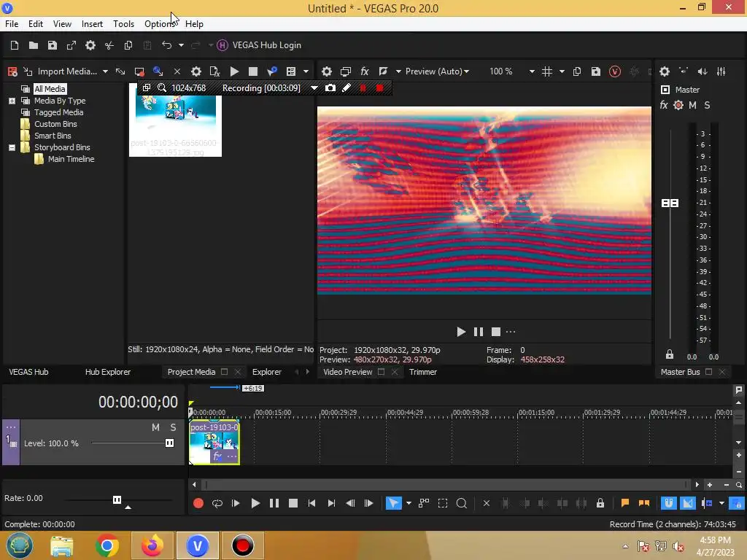
Task: Copy snapshot to clipboard icon
Action: 576,71
